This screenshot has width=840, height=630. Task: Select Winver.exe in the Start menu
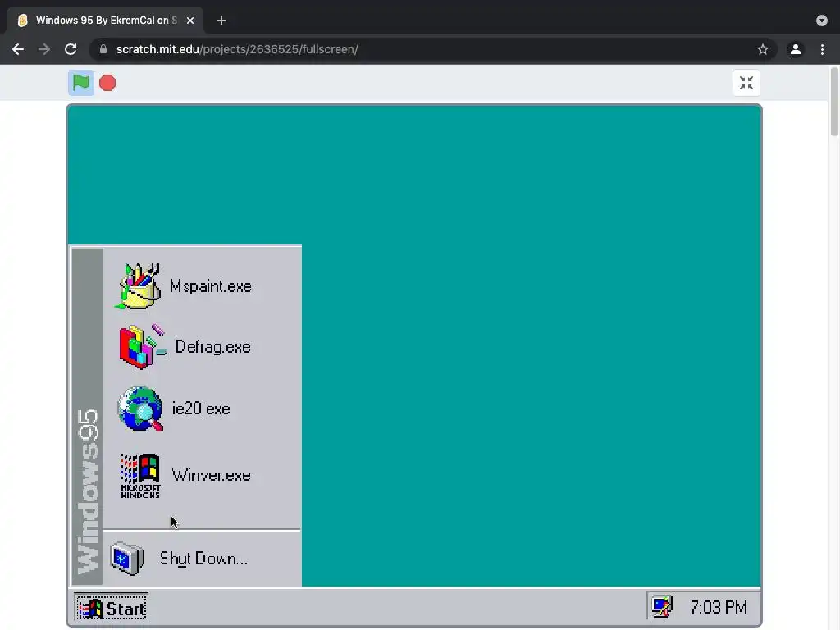[x=211, y=475]
